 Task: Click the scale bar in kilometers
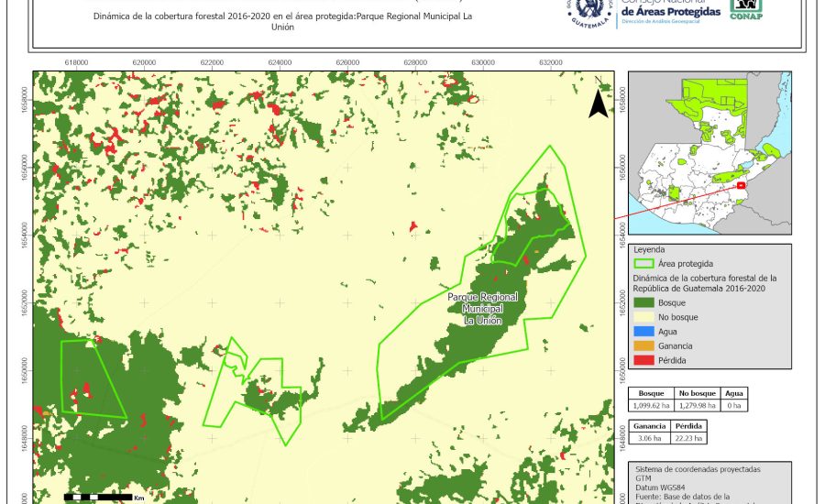tap(96, 498)
